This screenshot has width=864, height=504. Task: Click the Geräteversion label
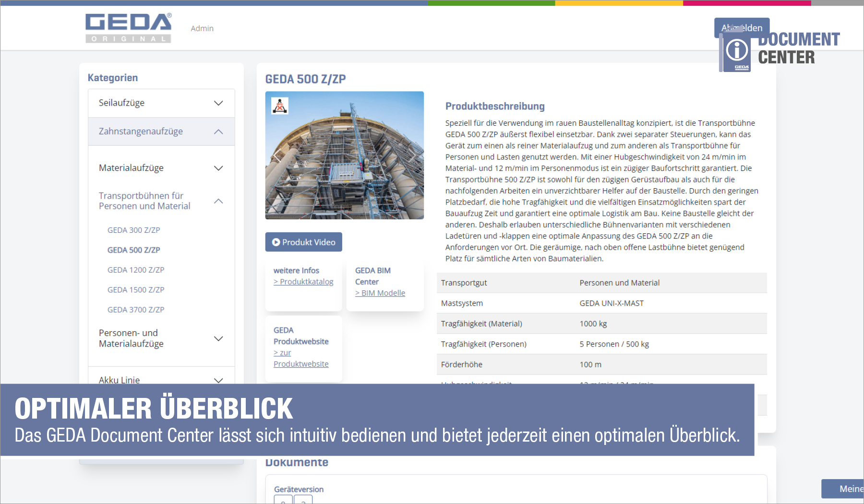[299, 489]
